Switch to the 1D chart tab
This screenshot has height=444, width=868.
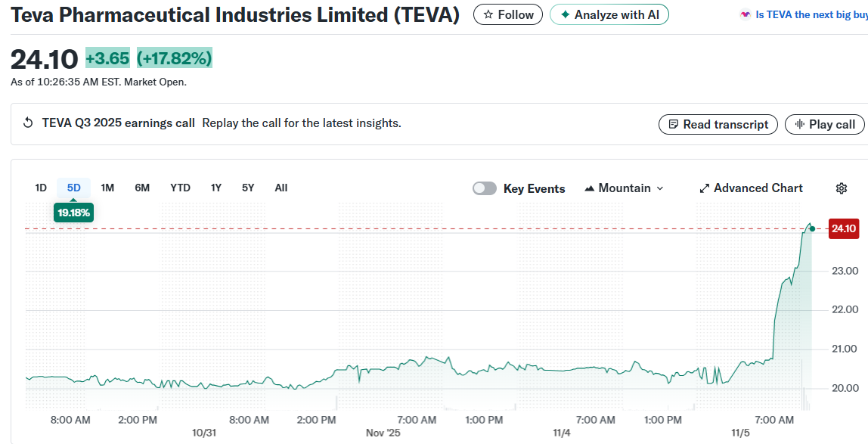[41, 188]
